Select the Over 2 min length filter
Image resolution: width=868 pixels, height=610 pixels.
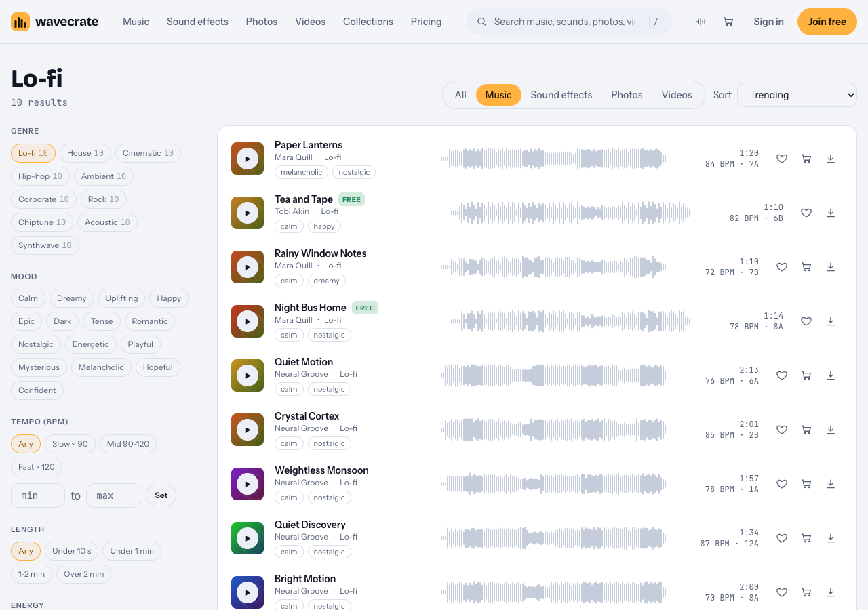click(84, 574)
